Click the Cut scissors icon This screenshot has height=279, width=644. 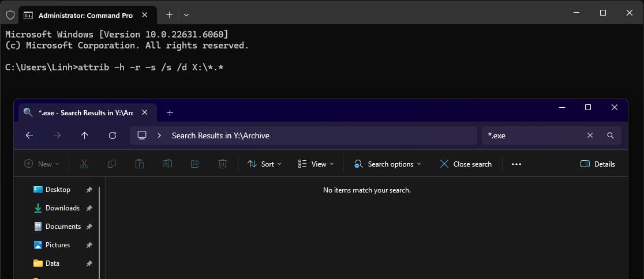point(84,164)
